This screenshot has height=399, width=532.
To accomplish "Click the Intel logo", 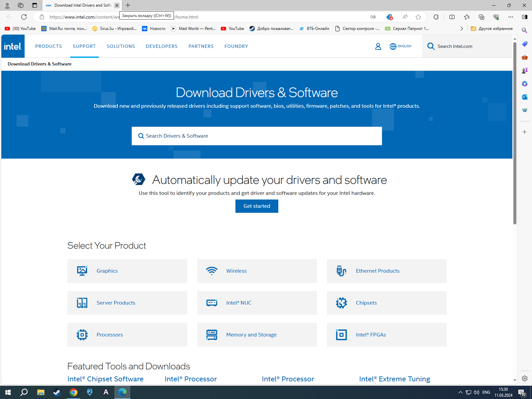I will pyautogui.click(x=13, y=46).
